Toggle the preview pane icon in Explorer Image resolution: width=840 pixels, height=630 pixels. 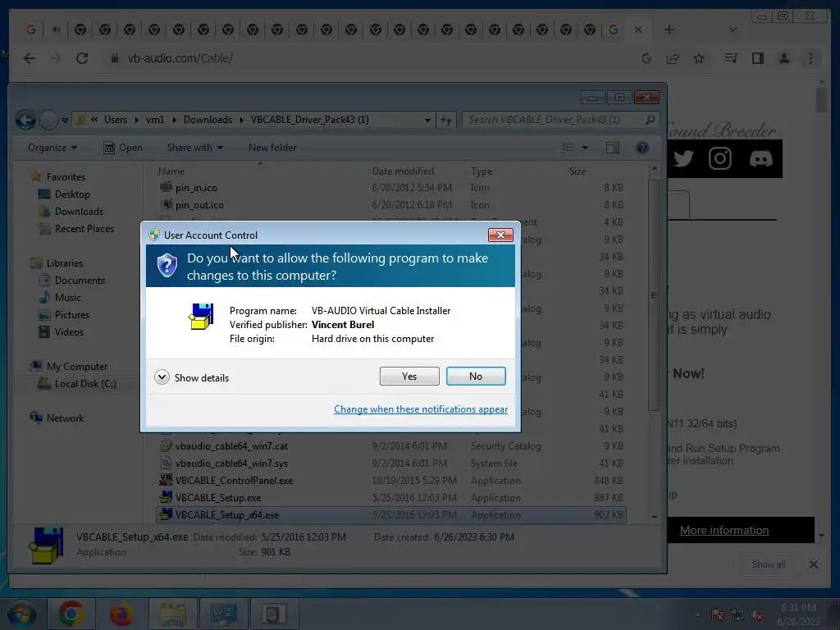click(612, 148)
